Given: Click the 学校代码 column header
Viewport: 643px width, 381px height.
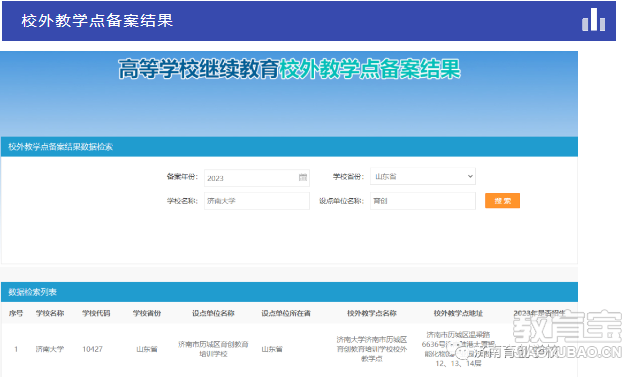Looking at the screenshot, I should point(96,313).
